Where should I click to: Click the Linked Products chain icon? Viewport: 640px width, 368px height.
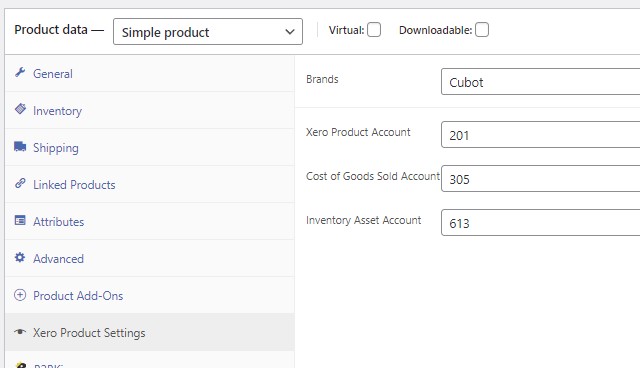click(x=20, y=183)
